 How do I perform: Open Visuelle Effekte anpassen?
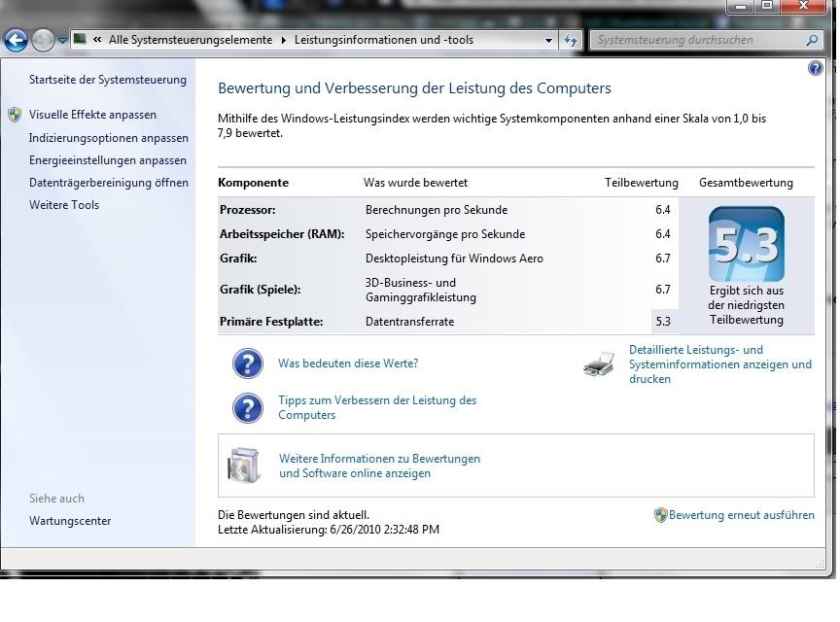[92, 115]
